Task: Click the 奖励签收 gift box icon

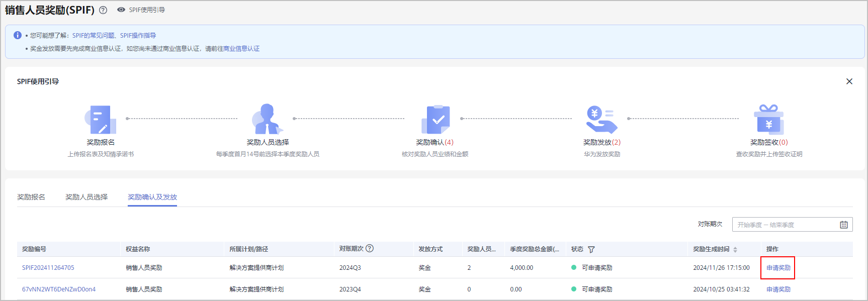Action: (x=768, y=119)
